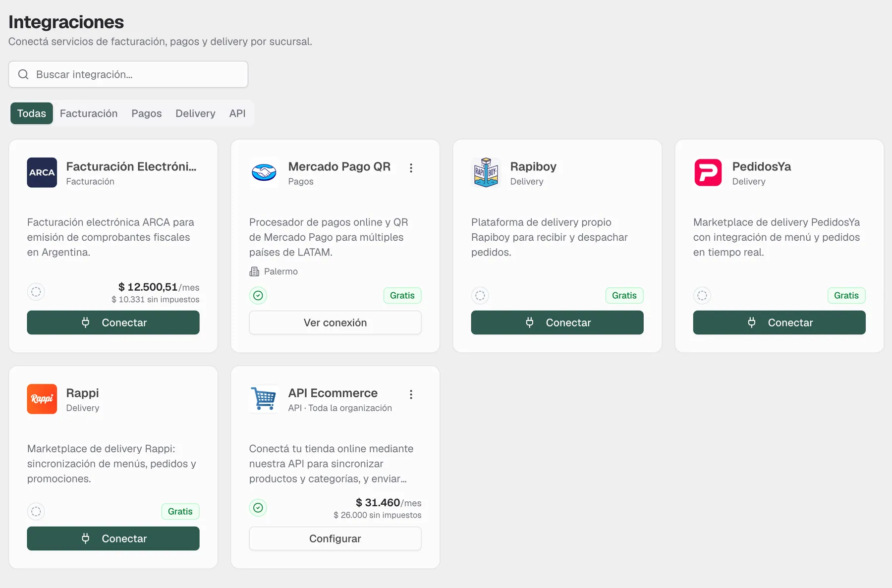Click the Procesador de pagos online description

pos(329,237)
